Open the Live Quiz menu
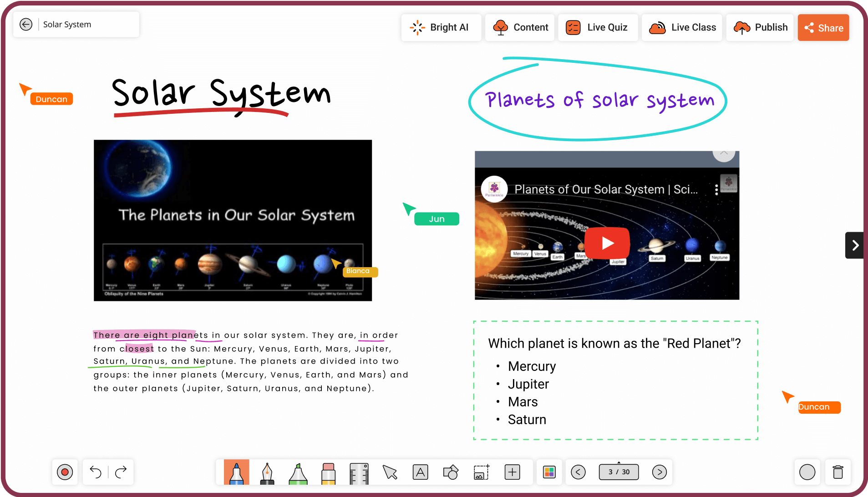The height and width of the screenshot is (497, 868). click(598, 28)
